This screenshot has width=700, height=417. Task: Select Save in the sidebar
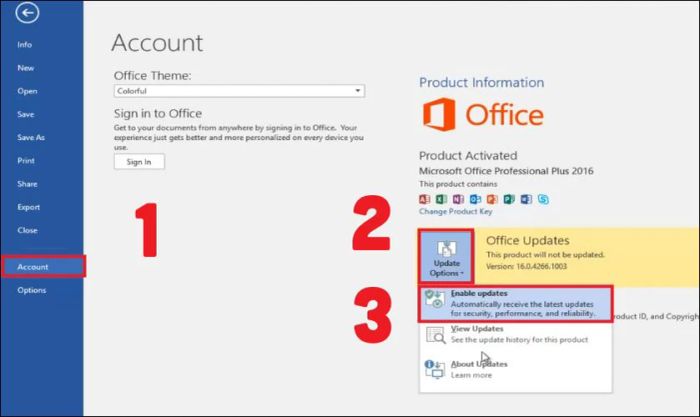tap(26, 114)
